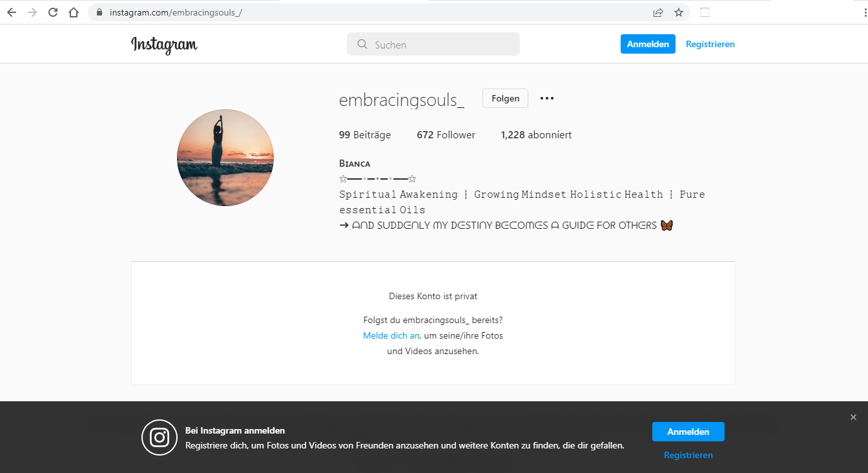This screenshot has height=473, width=868.
Task: Click the Bei Instagram anmelden banner heading
Action: click(x=235, y=430)
